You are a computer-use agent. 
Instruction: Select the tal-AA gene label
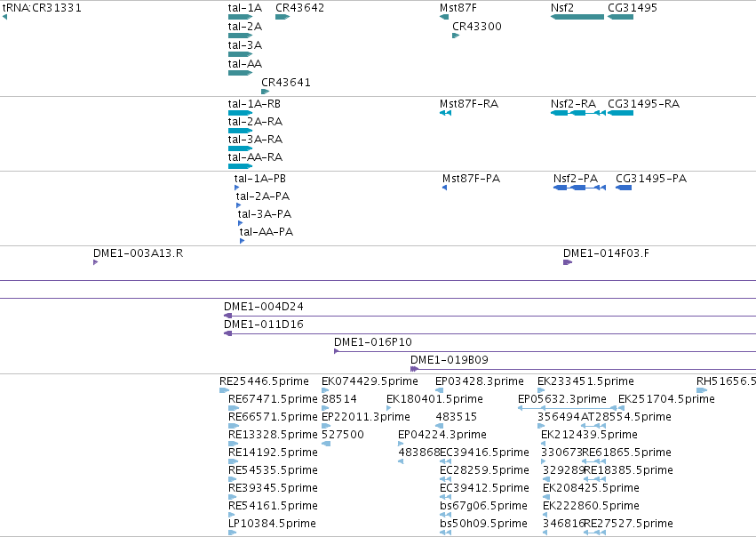click(x=245, y=64)
